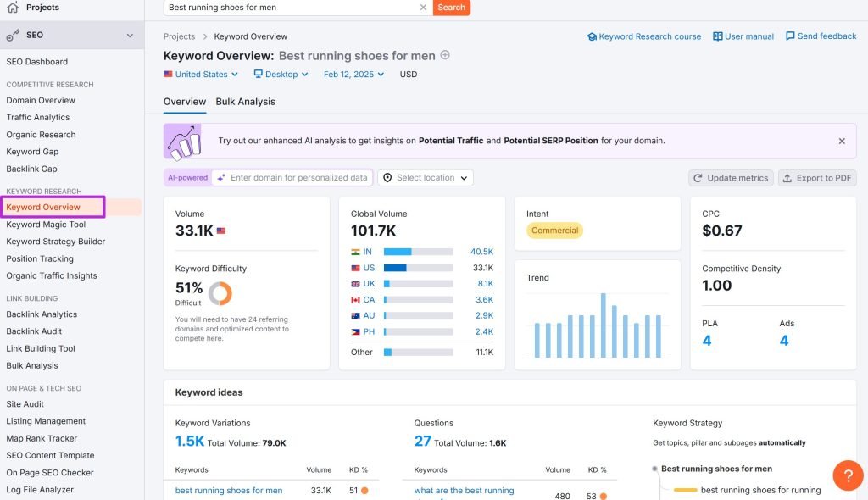This screenshot has height=500, width=868.
Task: Open Keyword Magic Tool in sidebar
Action: click(x=46, y=225)
